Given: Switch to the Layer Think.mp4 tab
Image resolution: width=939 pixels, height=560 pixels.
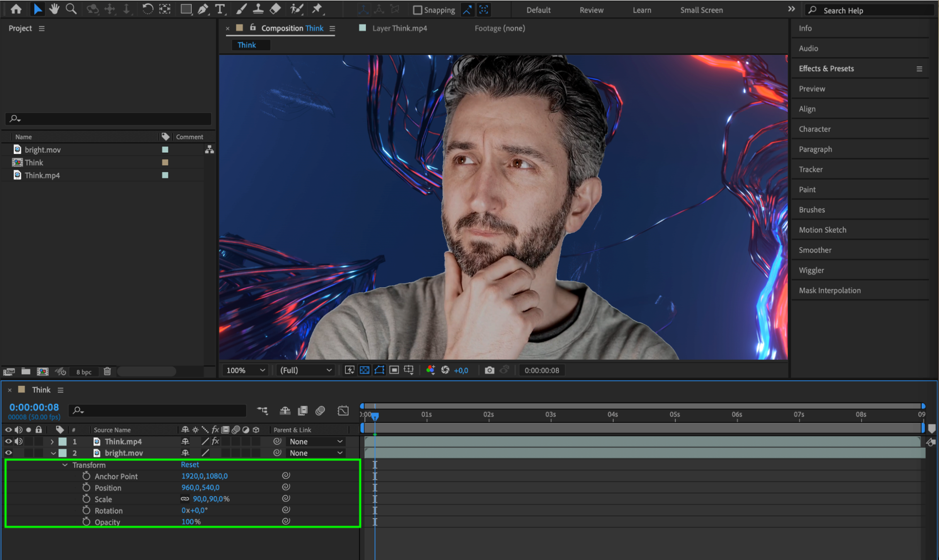Looking at the screenshot, I should coord(399,28).
